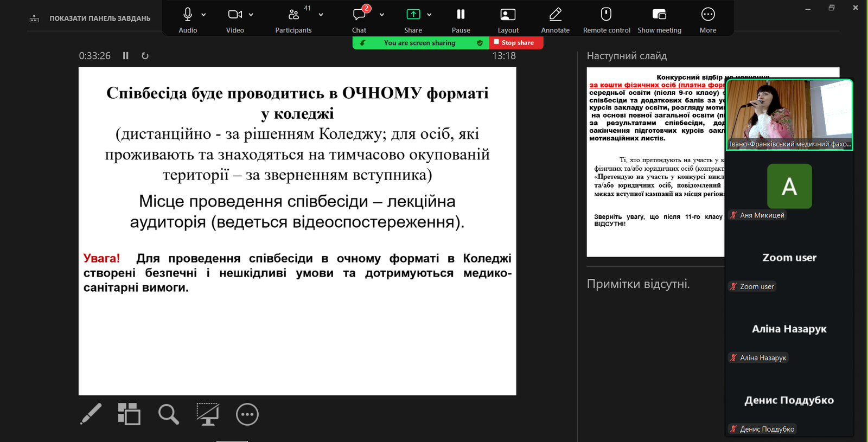Image resolution: width=868 pixels, height=442 pixels.
Task: Select the Annotate pencil tool
Action: pos(555,15)
